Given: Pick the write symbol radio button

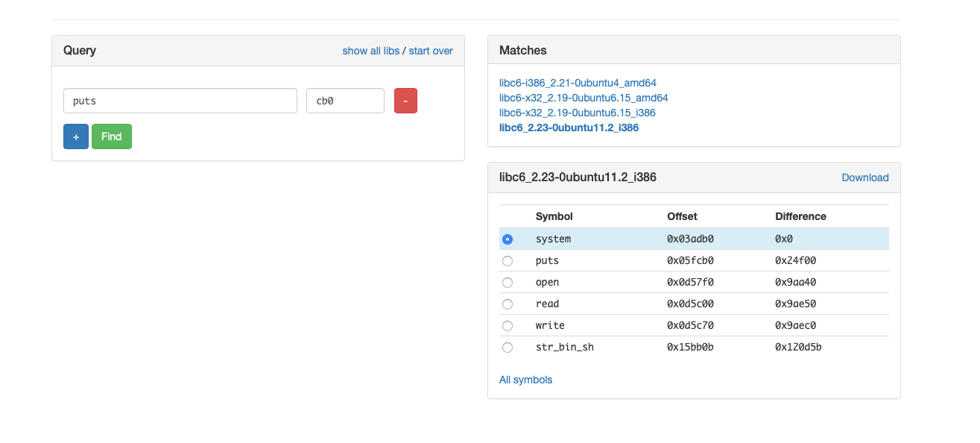Looking at the screenshot, I should [508, 326].
